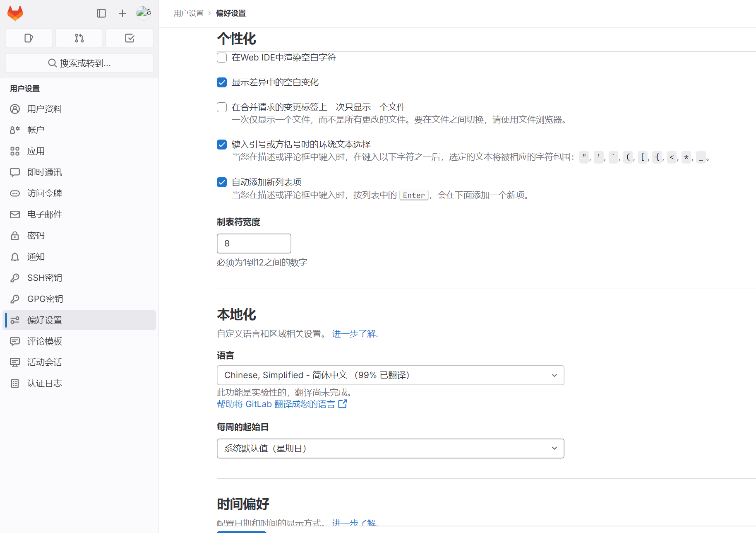Click the 密码 lock icon

[x=15, y=236]
